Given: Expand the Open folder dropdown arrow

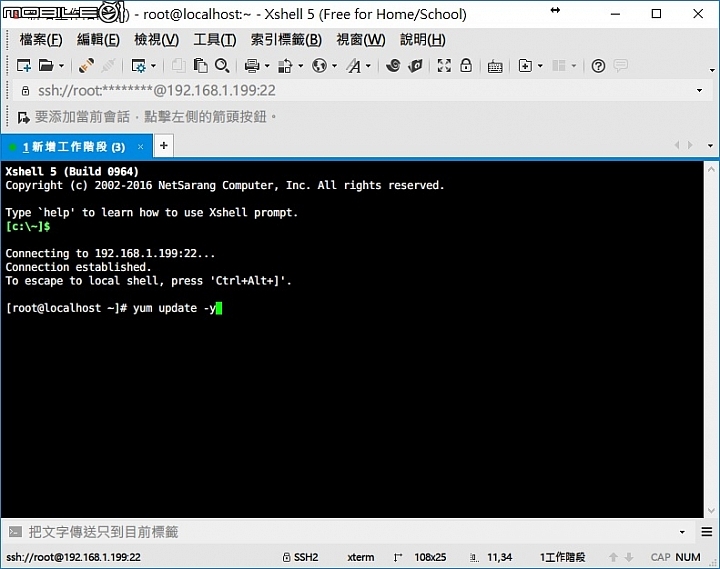Looking at the screenshot, I should [x=61, y=66].
